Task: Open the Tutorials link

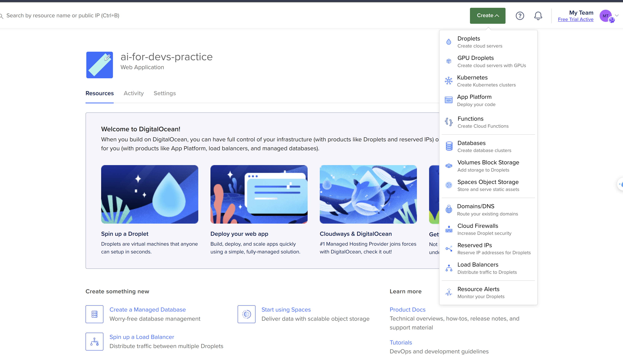Action: [x=401, y=342]
